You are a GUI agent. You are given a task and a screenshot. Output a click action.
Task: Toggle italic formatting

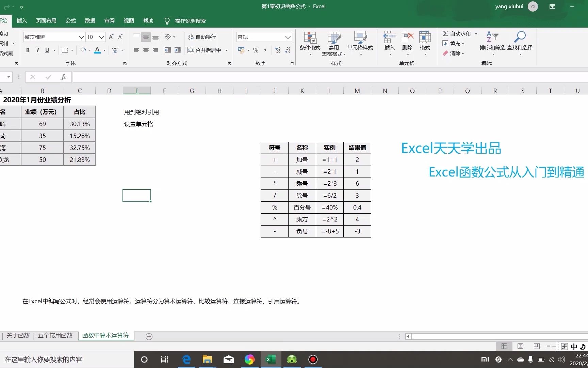38,50
